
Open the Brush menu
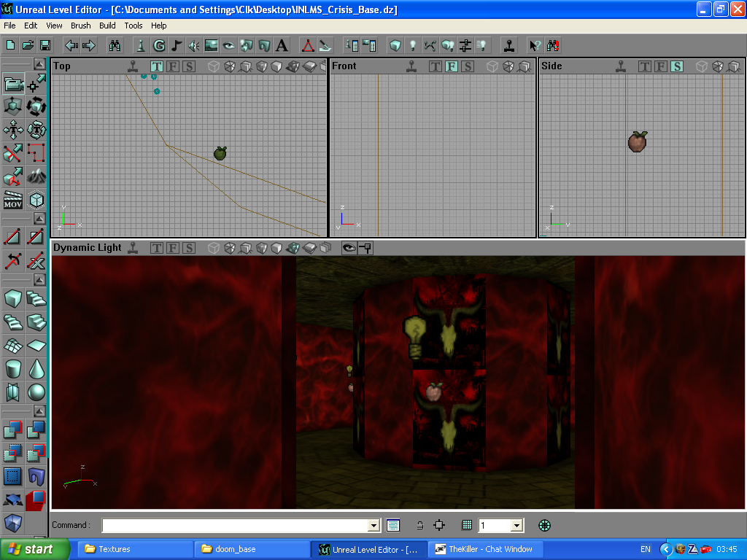pyautogui.click(x=80, y=26)
